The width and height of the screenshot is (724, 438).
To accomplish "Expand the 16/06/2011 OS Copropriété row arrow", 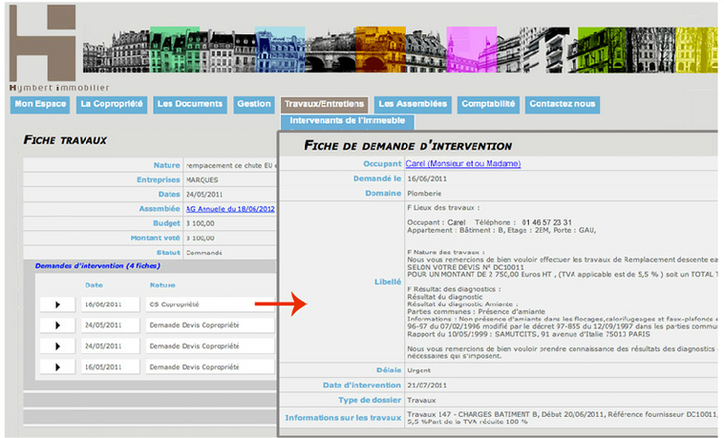I will coord(58,305).
